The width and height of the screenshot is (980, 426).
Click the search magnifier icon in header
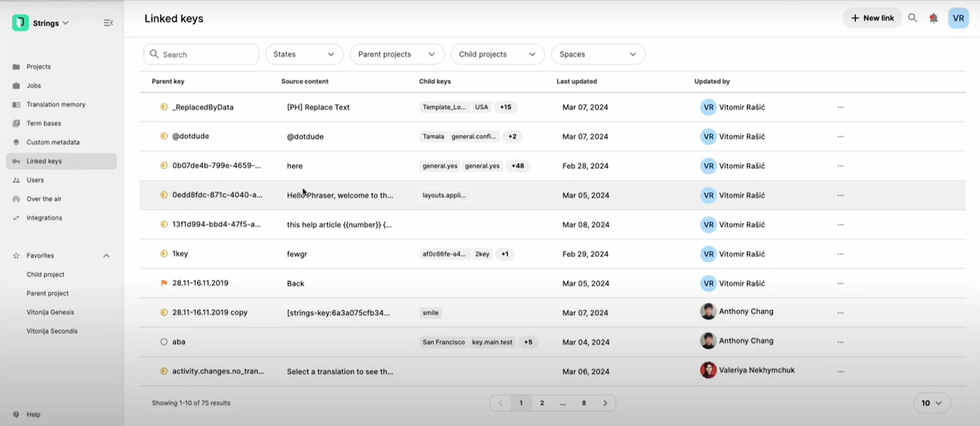[x=913, y=18]
